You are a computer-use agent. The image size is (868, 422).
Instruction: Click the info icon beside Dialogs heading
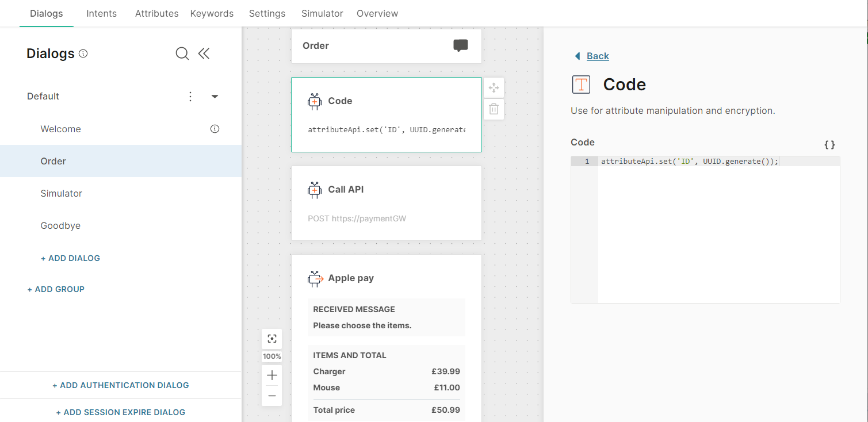(x=83, y=53)
